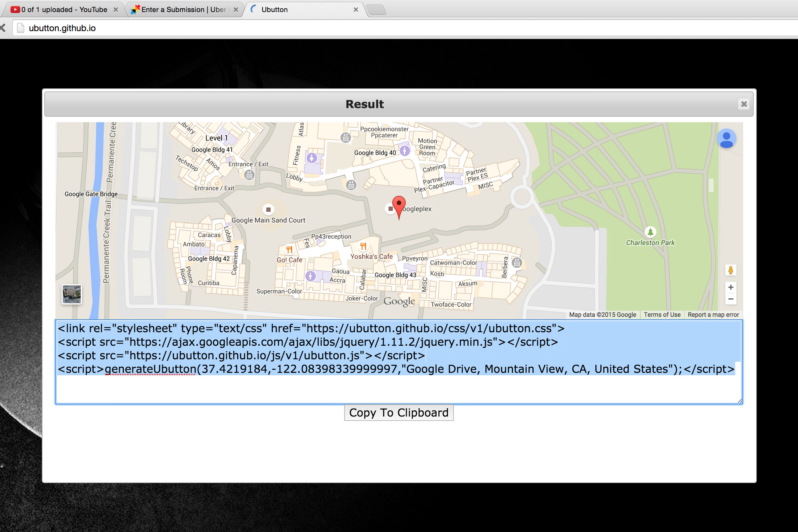The height and width of the screenshot is (532, 798).
Task: Open the Terms of Use link
Action: (662, 315)
